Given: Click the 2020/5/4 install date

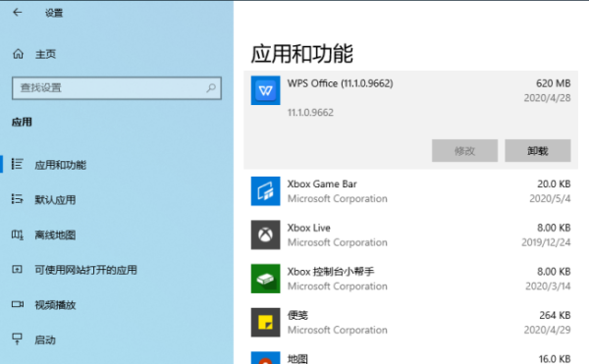Looking at the screenshot, I should click(550, 198).
